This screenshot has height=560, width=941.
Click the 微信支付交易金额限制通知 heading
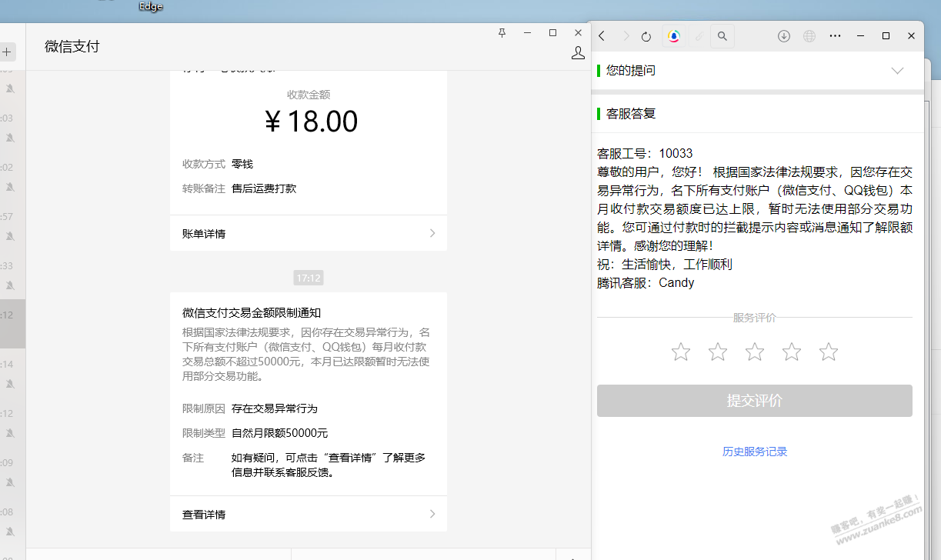252,313
